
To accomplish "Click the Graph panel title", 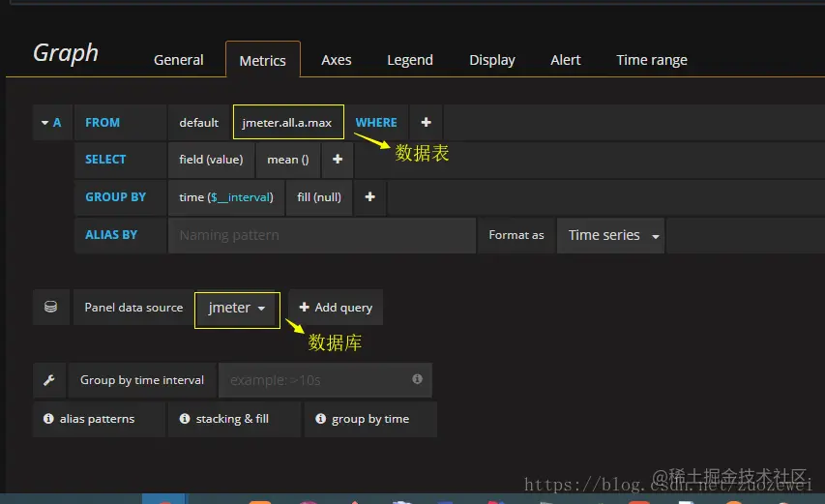I will tap(66, 53).
